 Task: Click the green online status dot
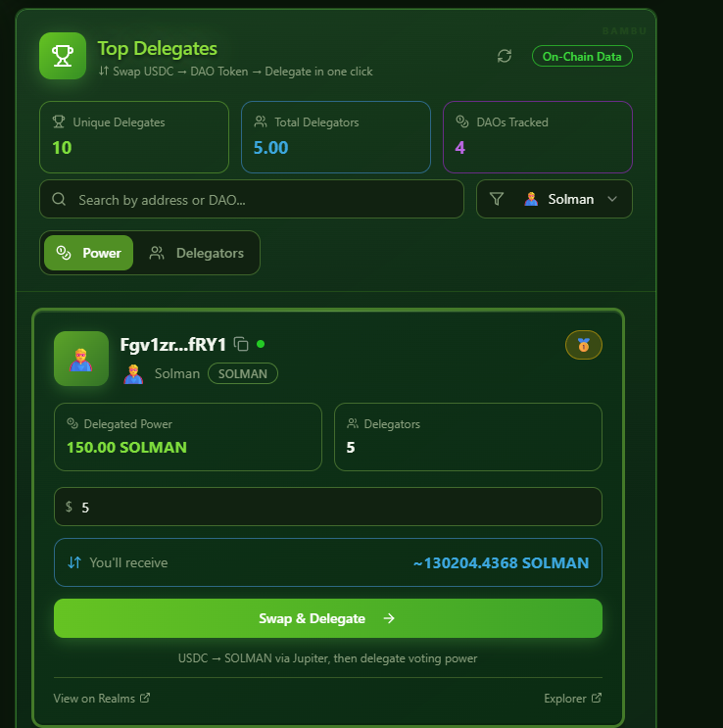tap(261, 344)
